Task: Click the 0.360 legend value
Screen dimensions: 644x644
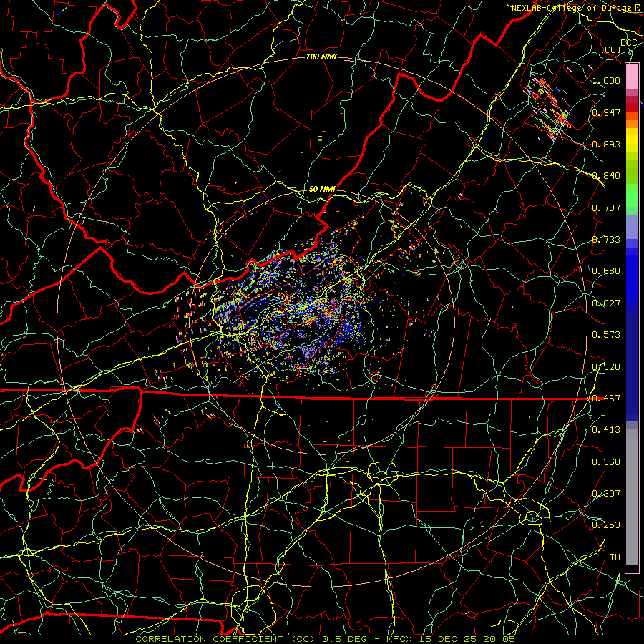Action: pos(606,462)
